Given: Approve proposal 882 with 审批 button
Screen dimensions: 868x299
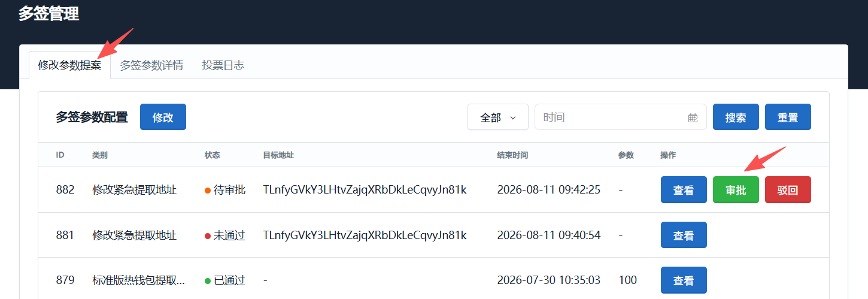Looking at the screenshot, I should pos(736,190).
